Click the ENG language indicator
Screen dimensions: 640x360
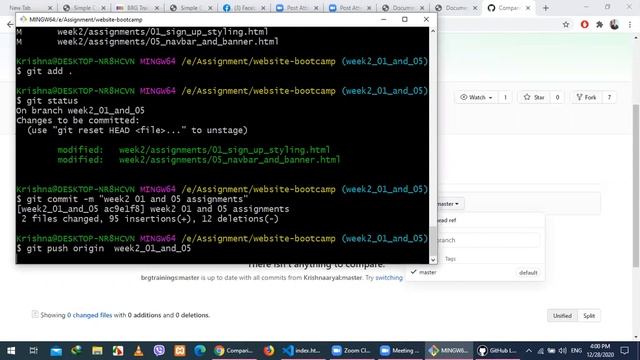[x=576, y=351]
